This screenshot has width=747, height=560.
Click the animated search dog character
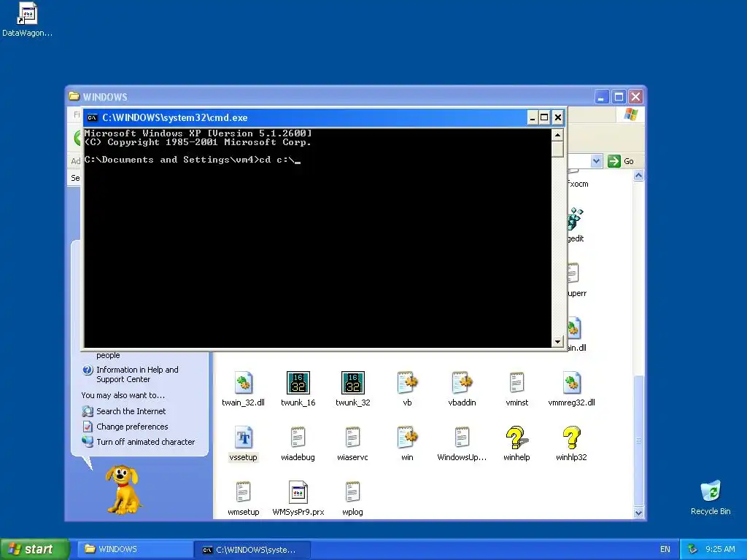coord(123,489)
